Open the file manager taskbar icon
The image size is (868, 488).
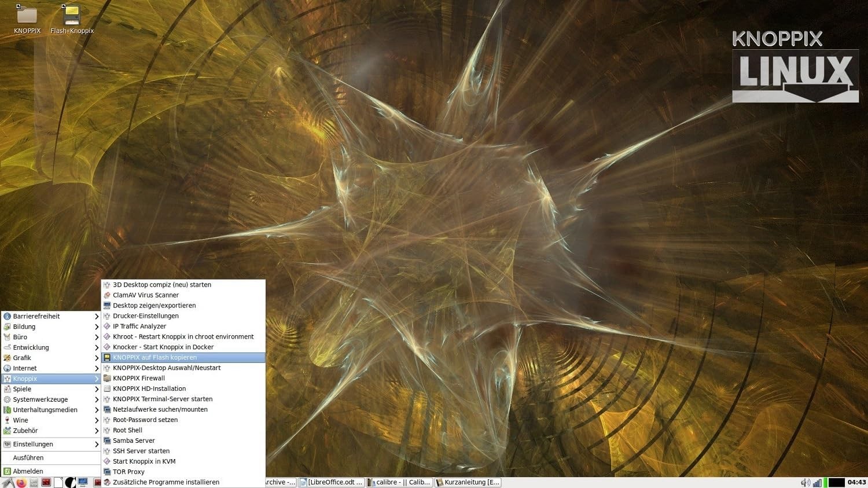tap(34, 483)
